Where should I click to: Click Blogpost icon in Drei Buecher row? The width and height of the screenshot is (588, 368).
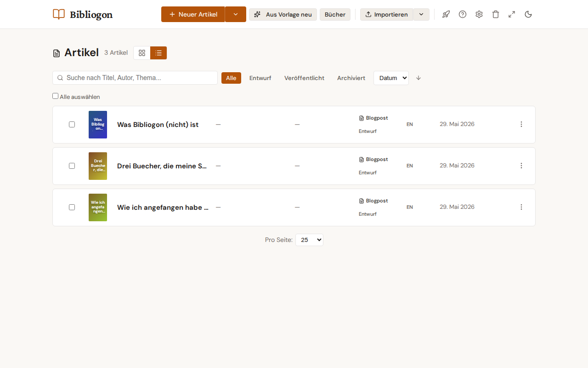click(362, 160)
